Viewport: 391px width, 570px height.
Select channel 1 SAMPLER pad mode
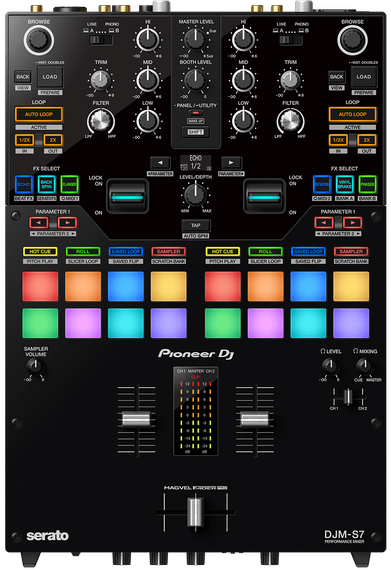click(x=169, y=252)
